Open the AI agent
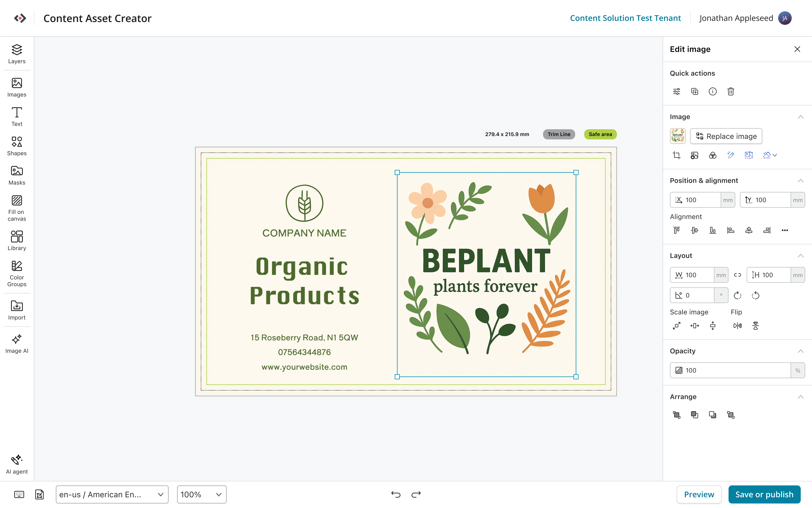 click(17, 464)
